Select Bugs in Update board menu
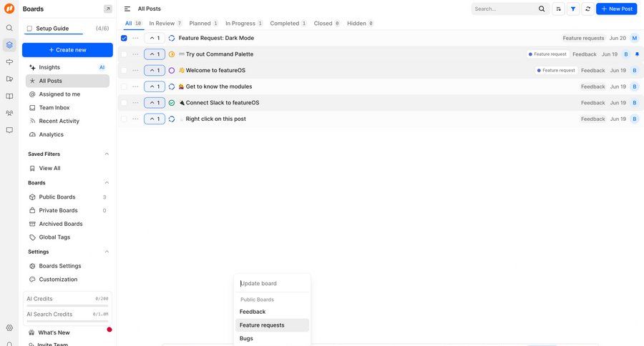This screenshot has height=346, width=644. point(272,339)
